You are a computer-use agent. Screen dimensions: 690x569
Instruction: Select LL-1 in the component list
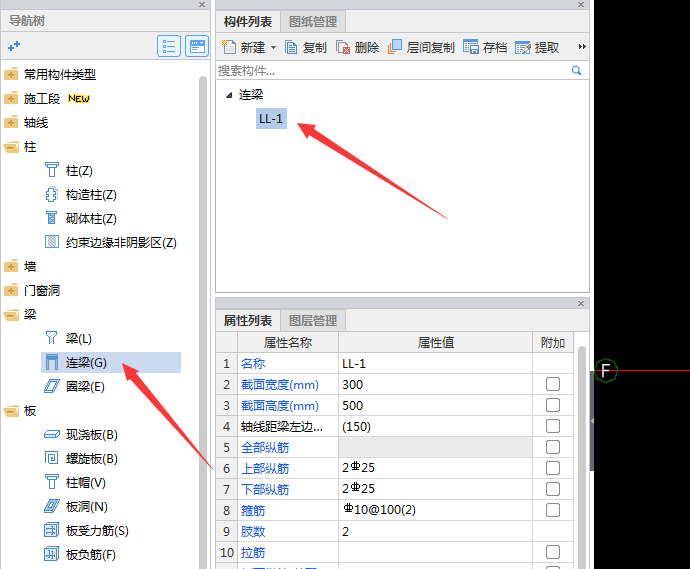[x=271, y=118]
